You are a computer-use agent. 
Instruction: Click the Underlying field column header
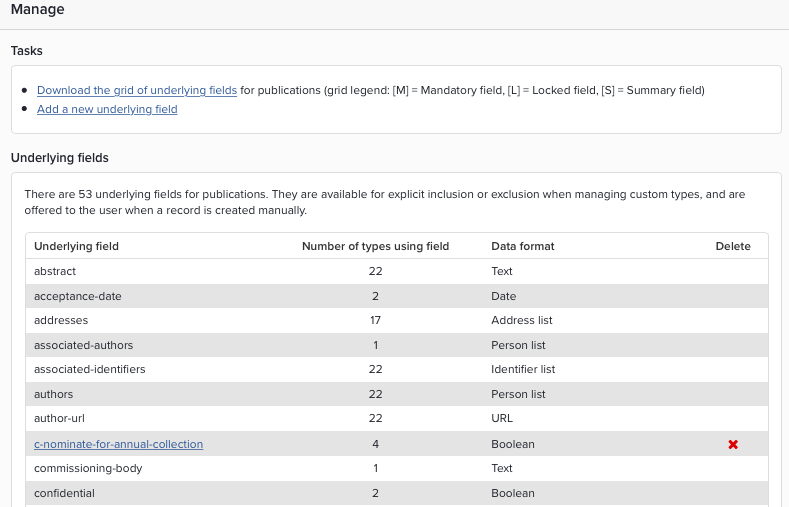(76, 246)
